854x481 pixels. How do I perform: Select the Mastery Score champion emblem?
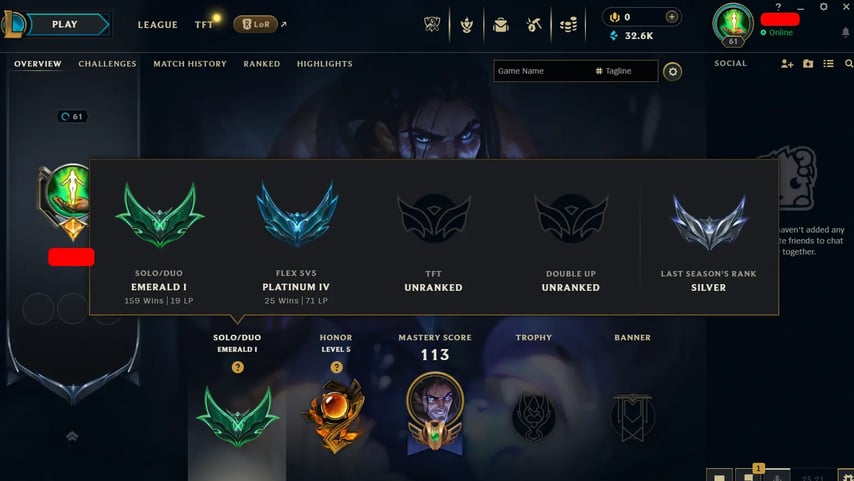tap(435, 412)
